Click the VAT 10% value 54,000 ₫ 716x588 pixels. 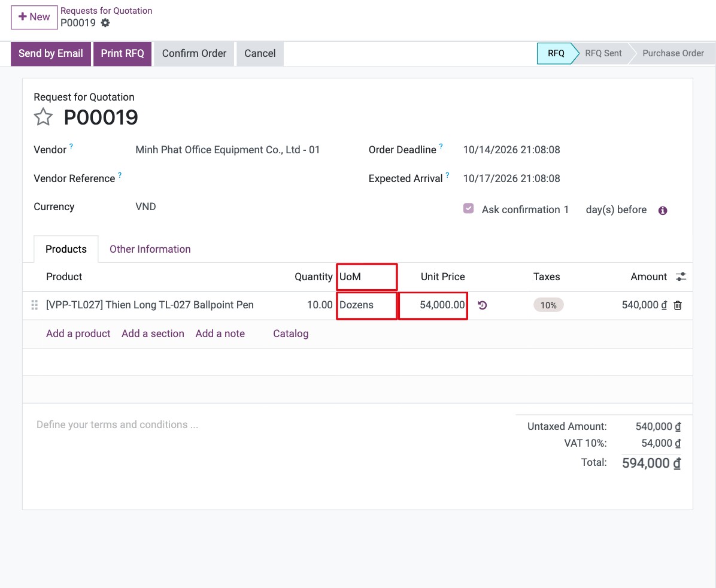click(x=661, y=443)
